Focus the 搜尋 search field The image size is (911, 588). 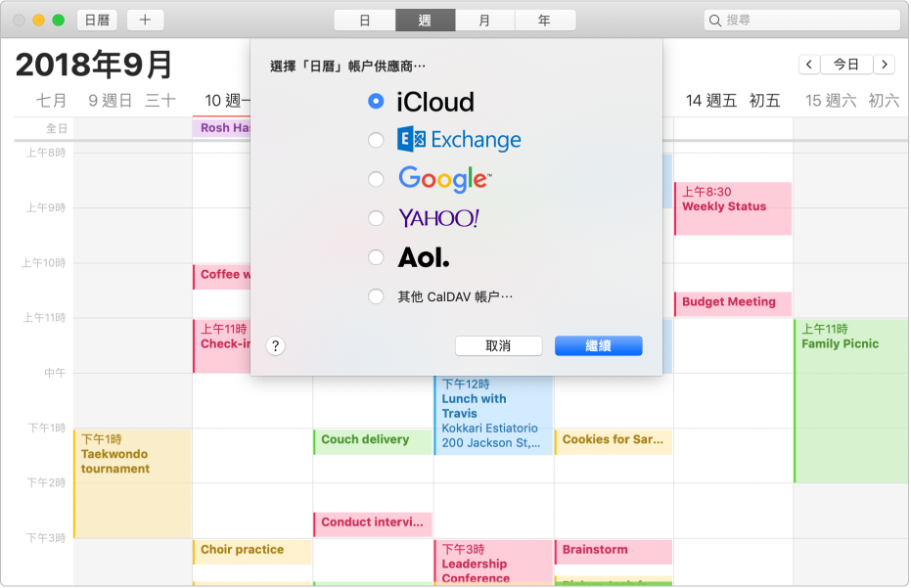coord(802,21)
